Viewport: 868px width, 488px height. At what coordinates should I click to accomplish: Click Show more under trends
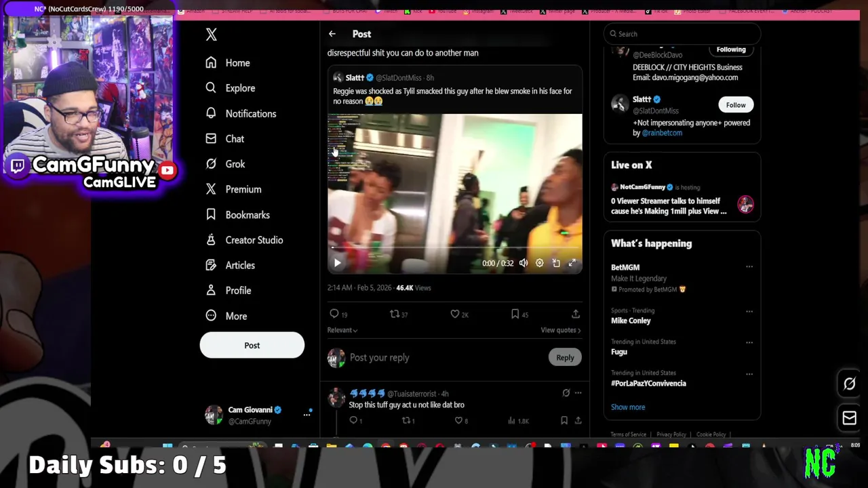click(x=628, y=407)
